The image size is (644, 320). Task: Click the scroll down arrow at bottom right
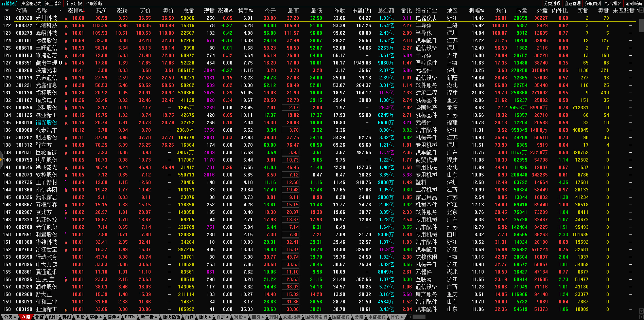[x=641, y=311]
